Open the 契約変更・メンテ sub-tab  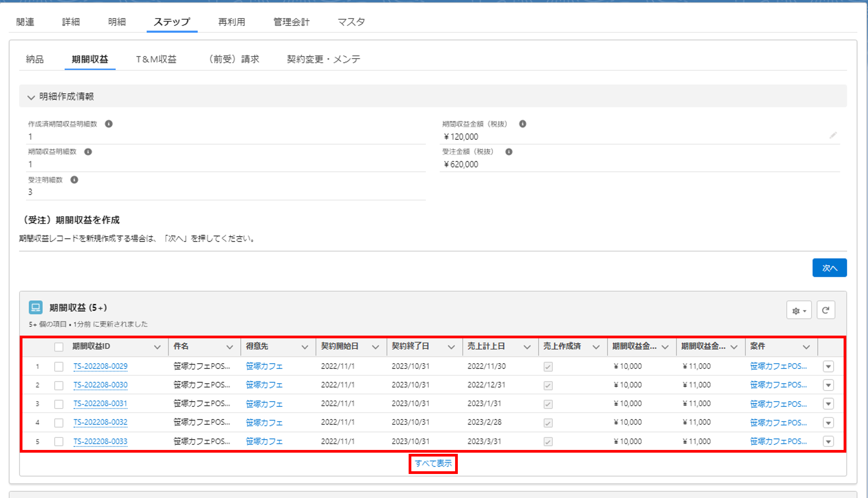tap(323, 59)
